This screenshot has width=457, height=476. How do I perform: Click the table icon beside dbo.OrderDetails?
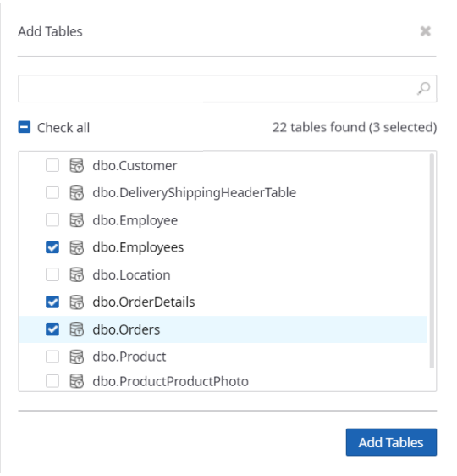(x=76, y=302)
